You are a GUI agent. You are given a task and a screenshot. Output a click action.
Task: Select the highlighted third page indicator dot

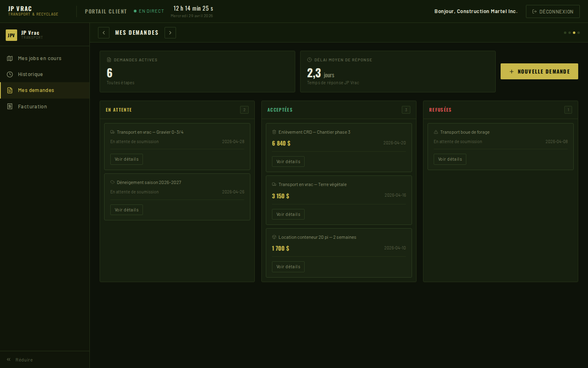574,33
